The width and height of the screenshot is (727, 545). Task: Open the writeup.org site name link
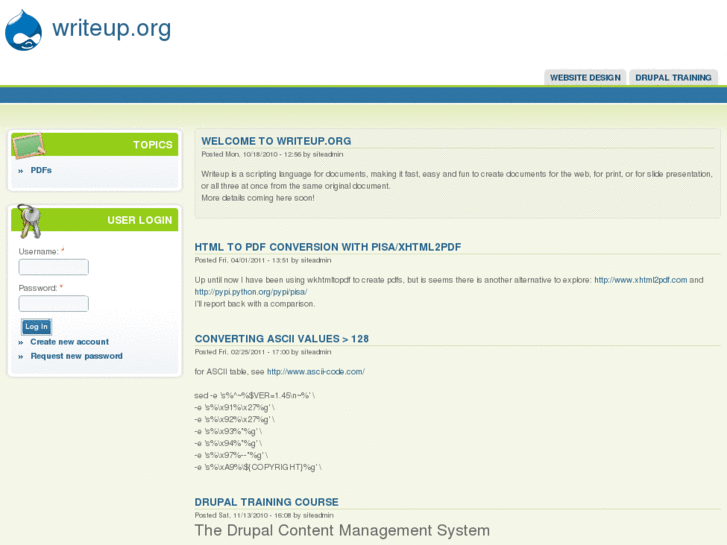click(111, 28)
